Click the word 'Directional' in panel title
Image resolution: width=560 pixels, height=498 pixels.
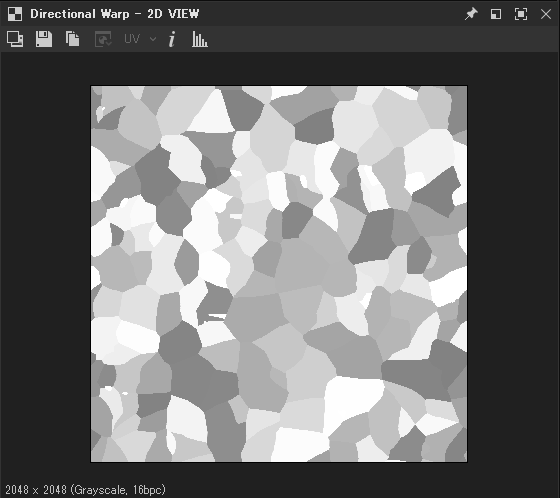(x=63, y=14)
